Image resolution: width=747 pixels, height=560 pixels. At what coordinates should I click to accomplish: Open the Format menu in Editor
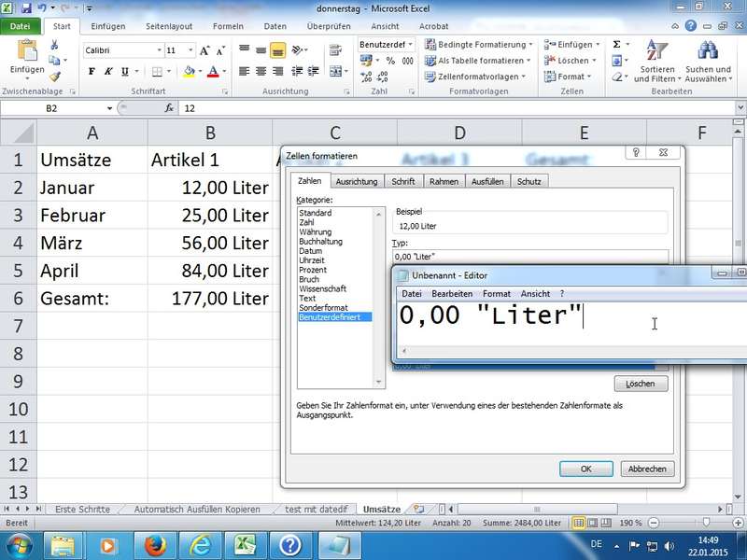coord(496,293)
